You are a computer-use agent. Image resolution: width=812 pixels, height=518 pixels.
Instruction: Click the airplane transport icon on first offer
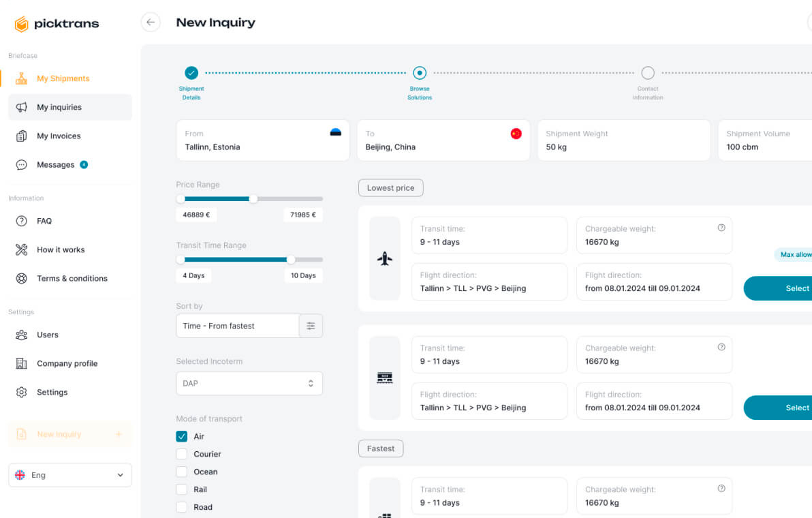click(384, 259)
